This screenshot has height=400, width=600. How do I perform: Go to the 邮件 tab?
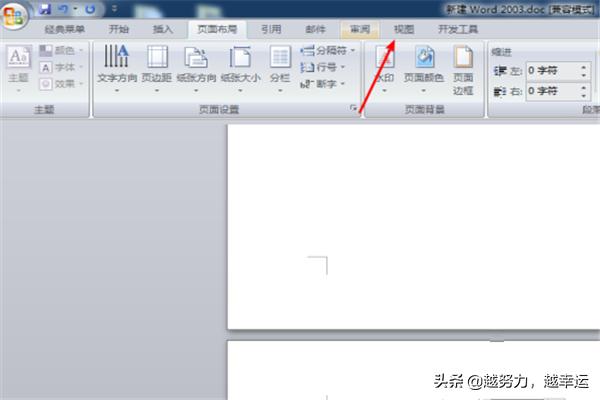[315, 29]
